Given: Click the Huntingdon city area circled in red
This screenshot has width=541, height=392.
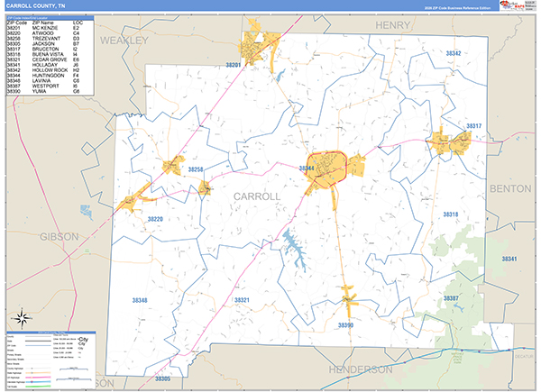Looking at the screenshot, I should (326, 169).
